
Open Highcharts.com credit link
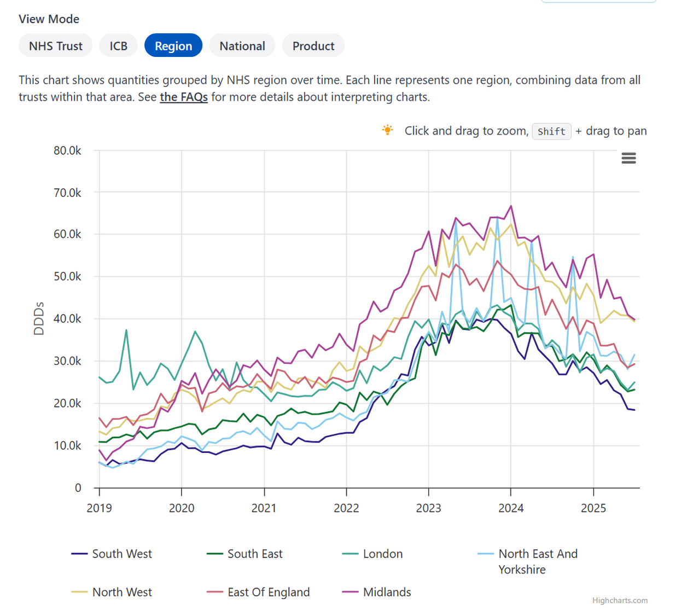point(620,601)
